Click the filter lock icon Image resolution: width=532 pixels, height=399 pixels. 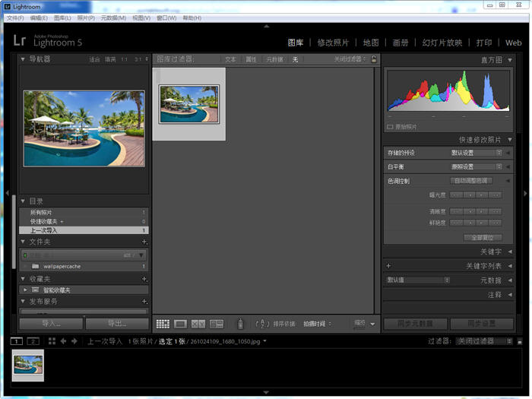(373, 59)
